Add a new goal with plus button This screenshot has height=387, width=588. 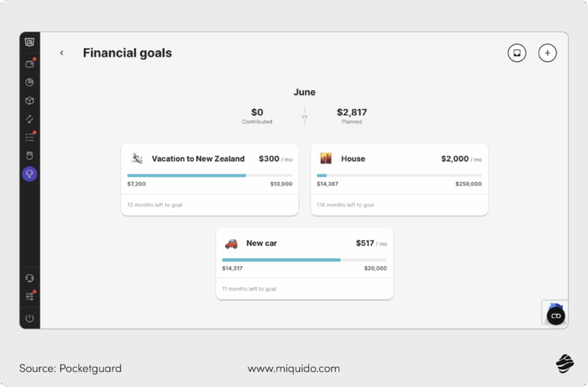point(548,53)
